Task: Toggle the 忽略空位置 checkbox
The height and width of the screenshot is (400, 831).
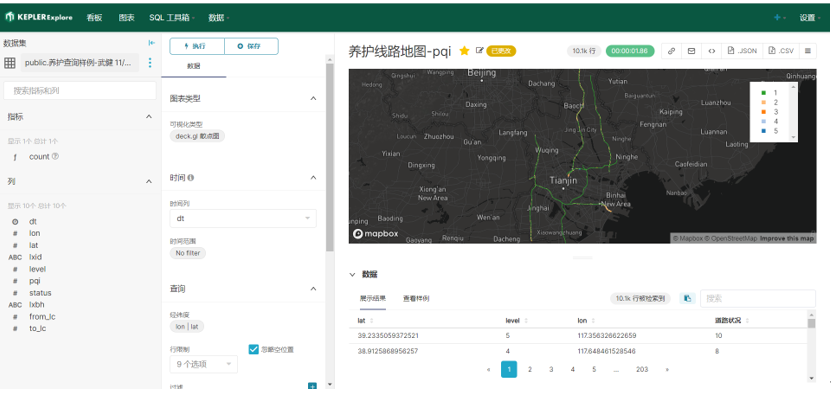Action: coord(253,349)
